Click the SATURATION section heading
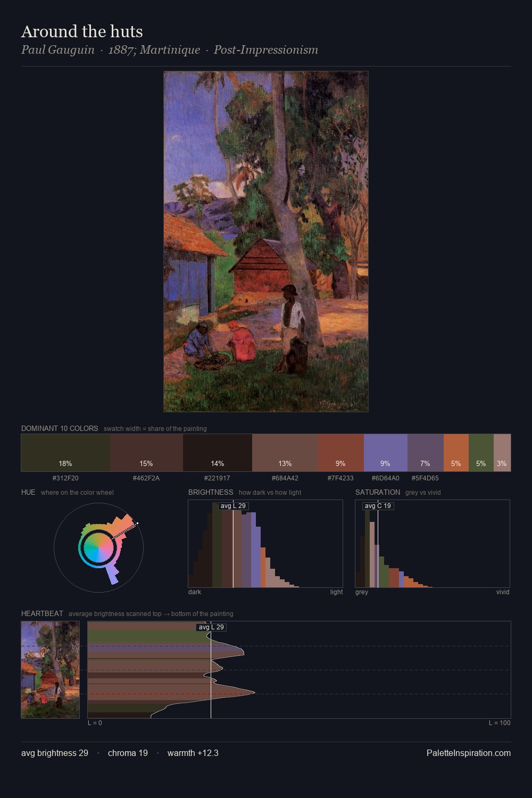This screenshot has width=532, height=798. click(x=378, y=492)
